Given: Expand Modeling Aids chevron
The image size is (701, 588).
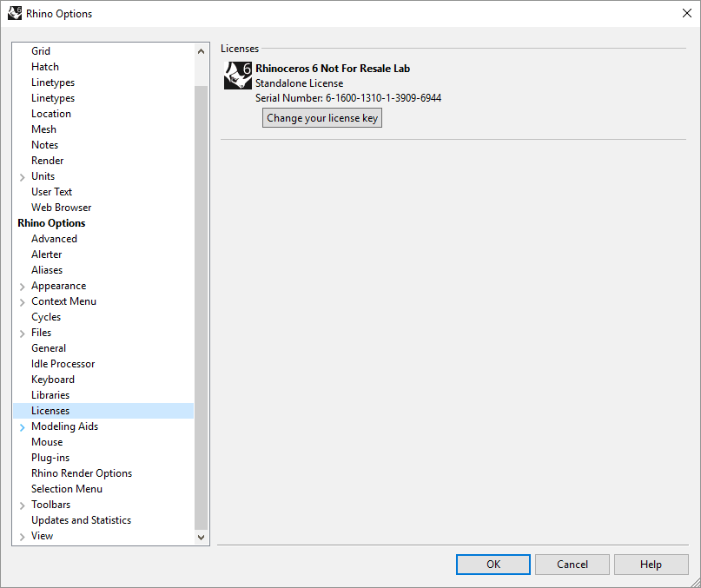Looking at the screenshot, I should 23,427.
